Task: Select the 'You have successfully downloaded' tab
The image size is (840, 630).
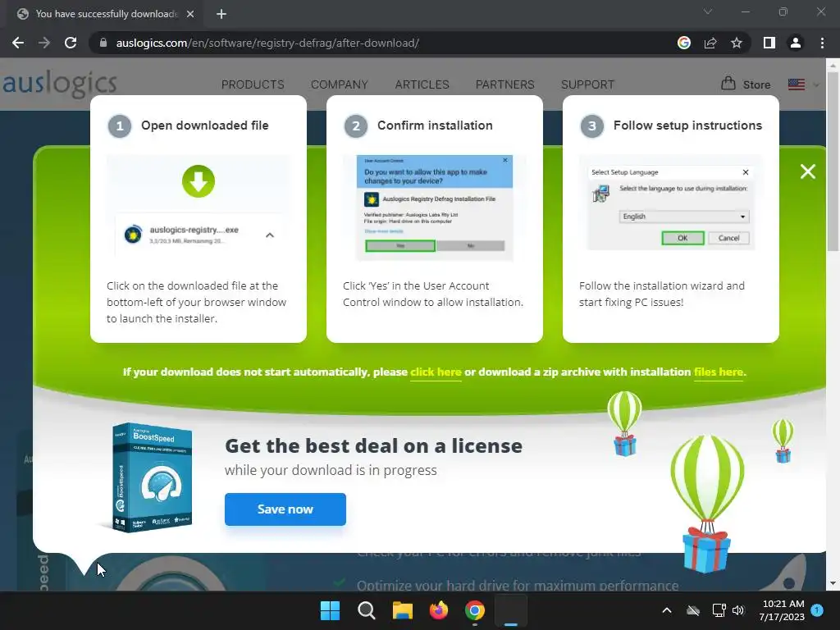Action: [x=106, y=14]
